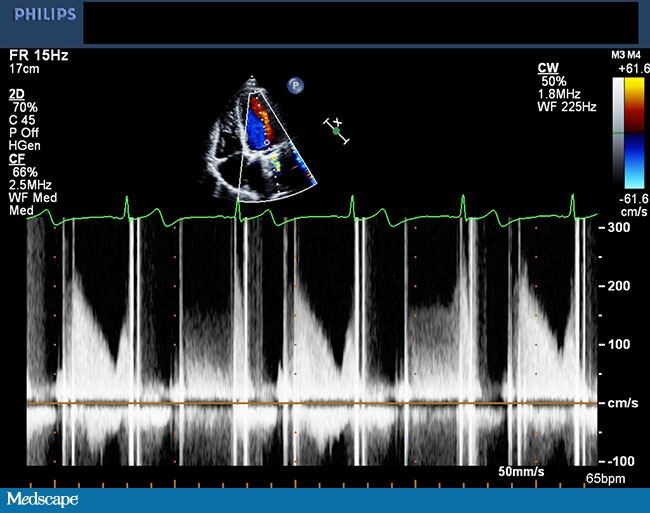Click the '65bpm' heart rate readout

pyautogui.click(x=605, y=479)
